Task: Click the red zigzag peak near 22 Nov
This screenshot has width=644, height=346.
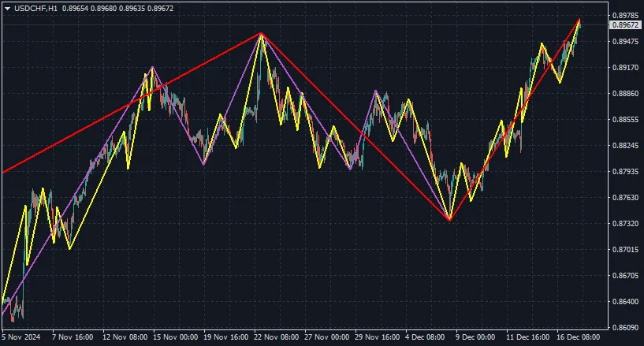Action: 260,33
